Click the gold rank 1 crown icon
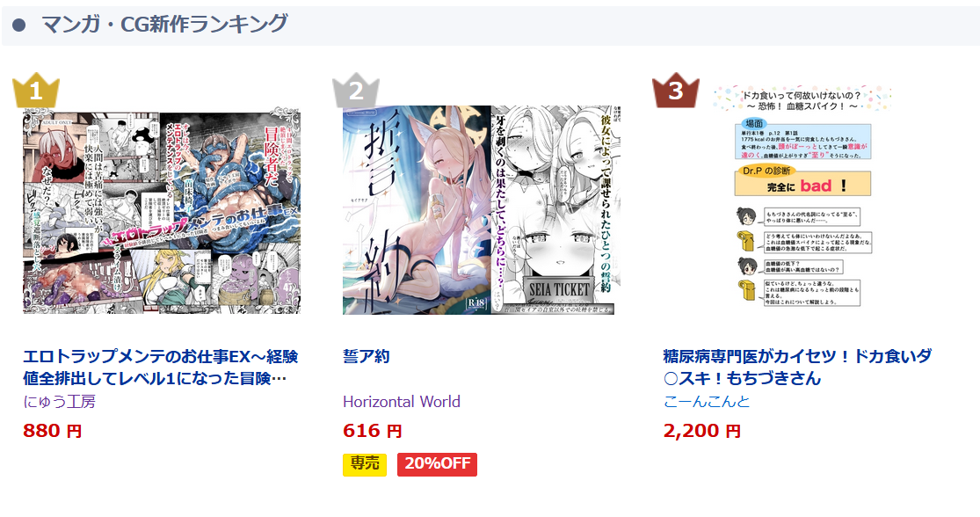The image size is (980, 517). point(36,91)
